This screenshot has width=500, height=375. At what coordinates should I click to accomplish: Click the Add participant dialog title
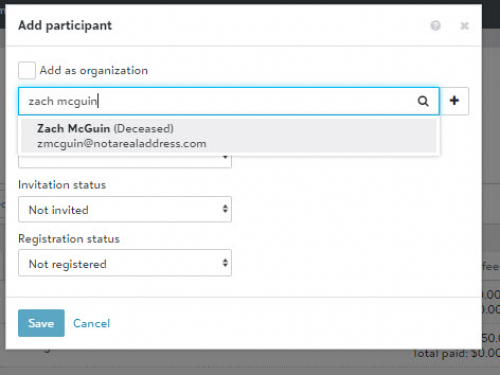(65, 26)
